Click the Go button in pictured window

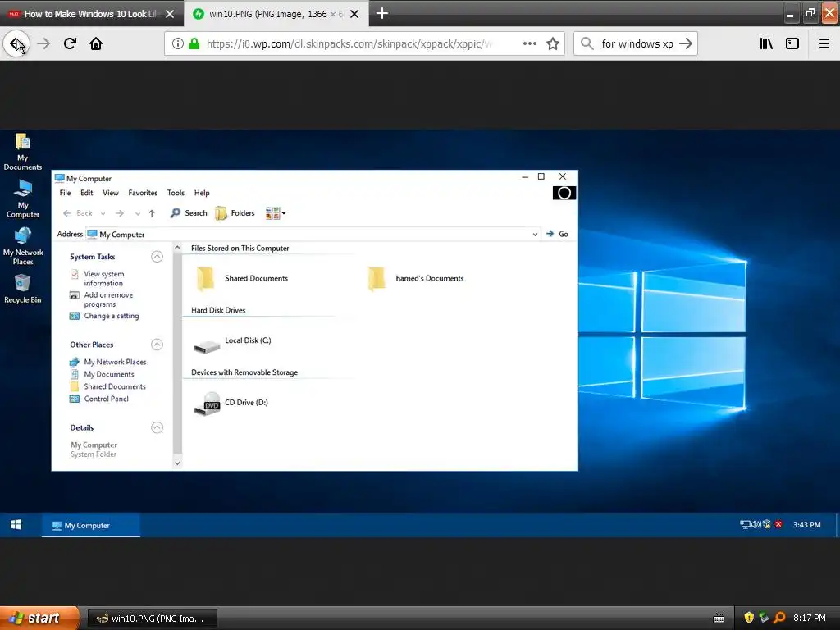point(557,234)
